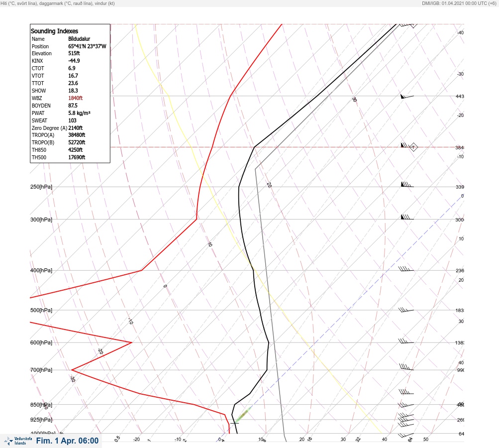Image resolution: width=499 pixels, height=448 pixels.
Task: Click the KINX value -44.9
Action: pos(74,61)
